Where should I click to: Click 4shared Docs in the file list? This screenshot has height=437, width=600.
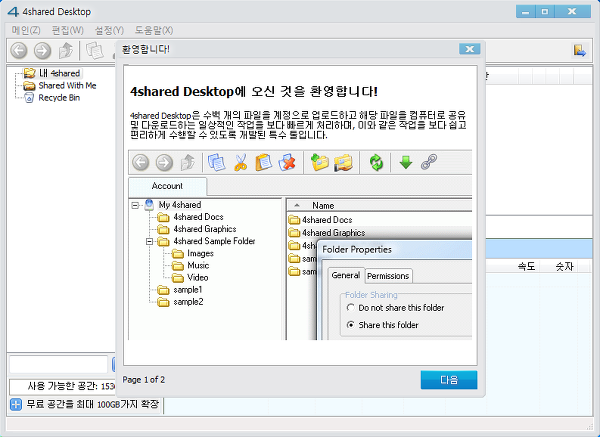click(327, 220)
